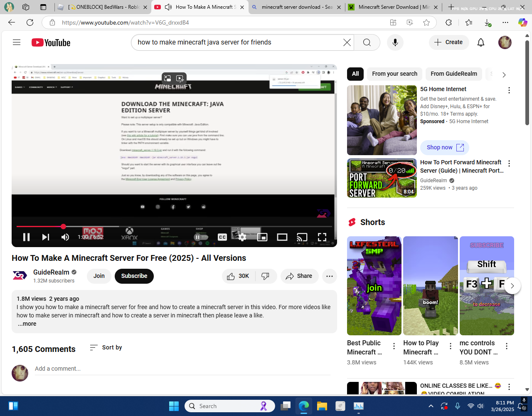Open browser downloads icon
The width and height of the screenshot is (532, 416).
click(x=488, y=22)
